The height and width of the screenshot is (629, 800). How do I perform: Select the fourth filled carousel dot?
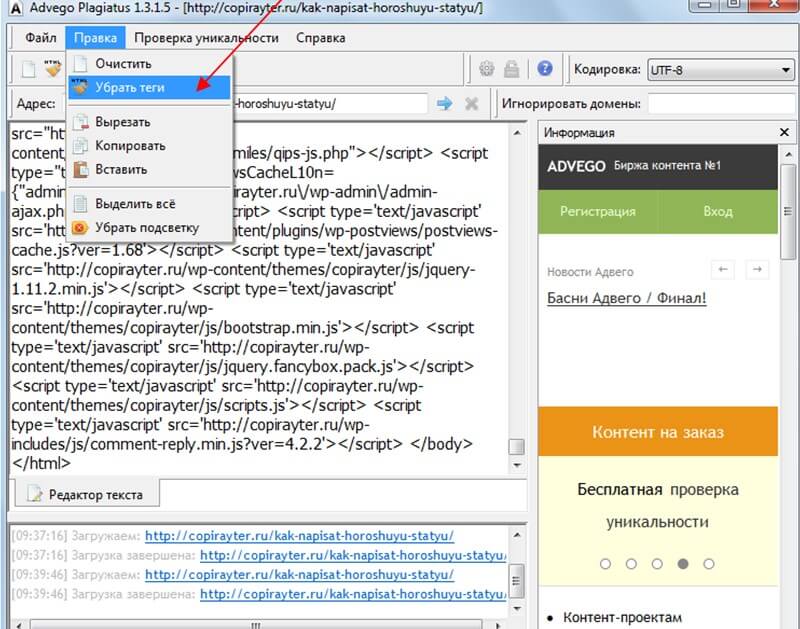click(x=683, y=564)
